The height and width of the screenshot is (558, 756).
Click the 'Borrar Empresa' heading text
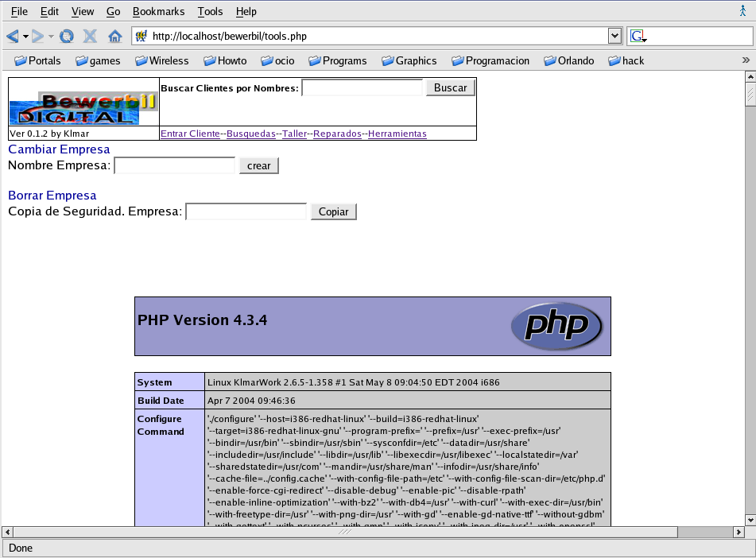[x=52, y=196]
